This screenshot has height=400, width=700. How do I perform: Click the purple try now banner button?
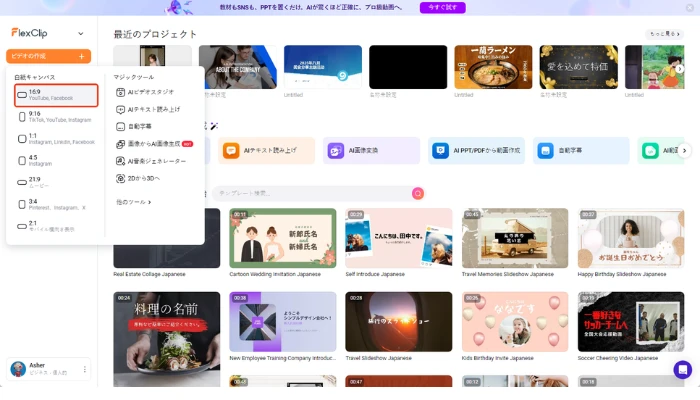[x=442, y=8]
